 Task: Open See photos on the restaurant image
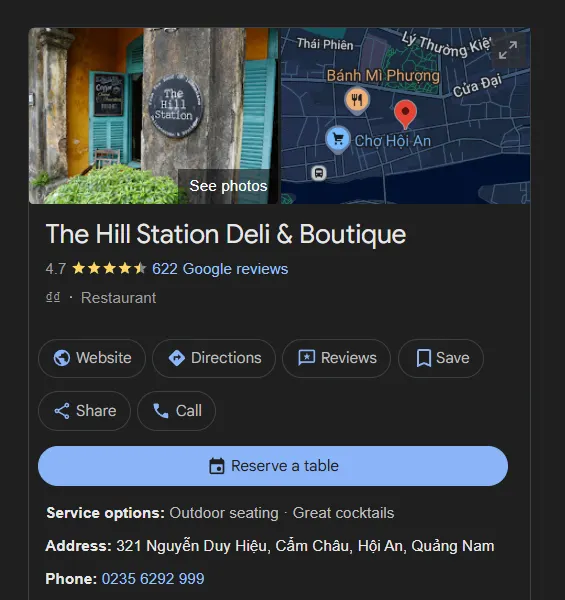(228, 186)
